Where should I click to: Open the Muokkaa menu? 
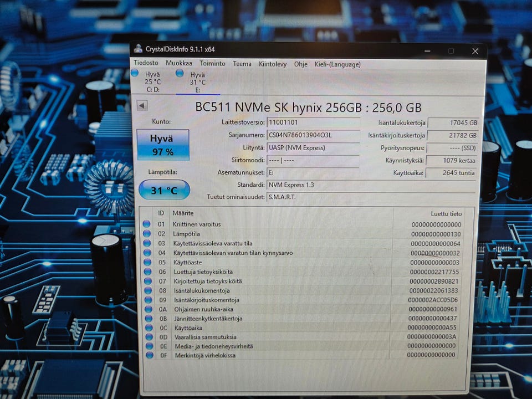pyautogui.click(x=179, y=63)
